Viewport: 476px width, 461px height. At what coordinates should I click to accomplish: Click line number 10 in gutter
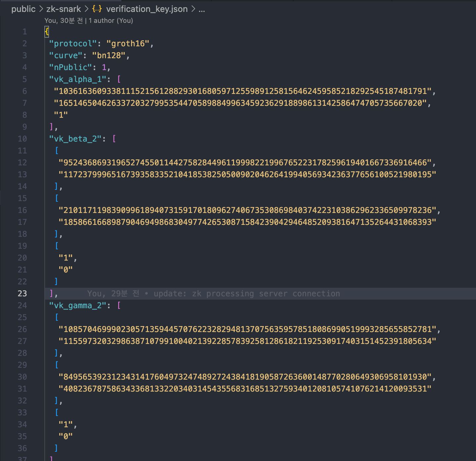[x=22, y=139]
